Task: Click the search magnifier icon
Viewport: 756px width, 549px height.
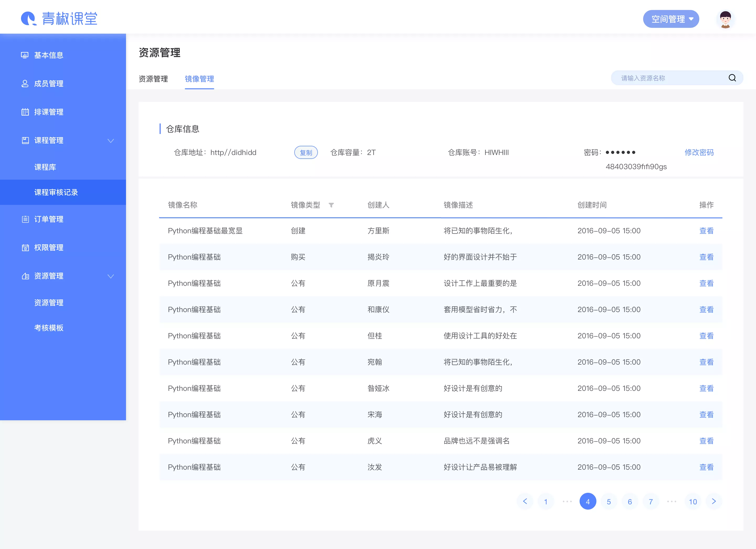Action: [732, 78]
